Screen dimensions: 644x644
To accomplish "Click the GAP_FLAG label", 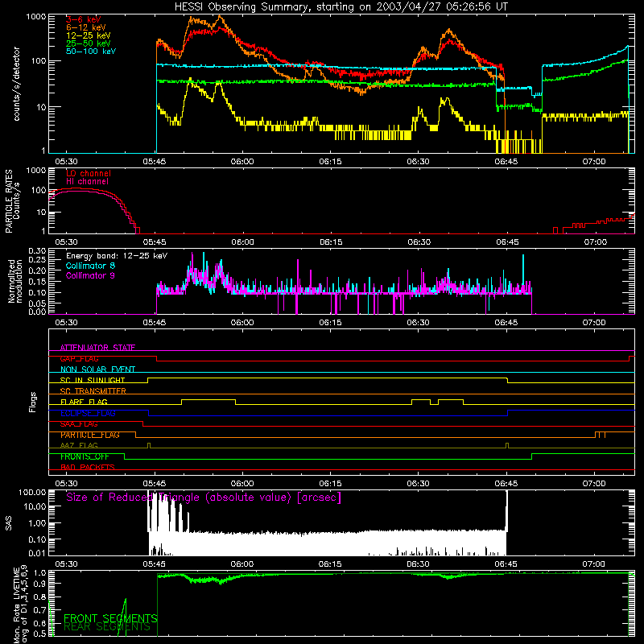I will [x=79, y=358].
